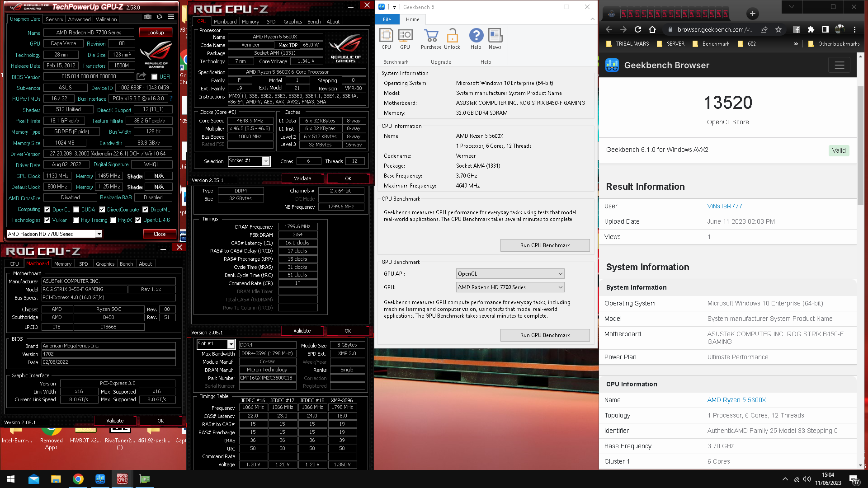Open a new Chrome tab with plus button
Image resolution: width=868 pixels, height=488 pixels.
[753, 14]
